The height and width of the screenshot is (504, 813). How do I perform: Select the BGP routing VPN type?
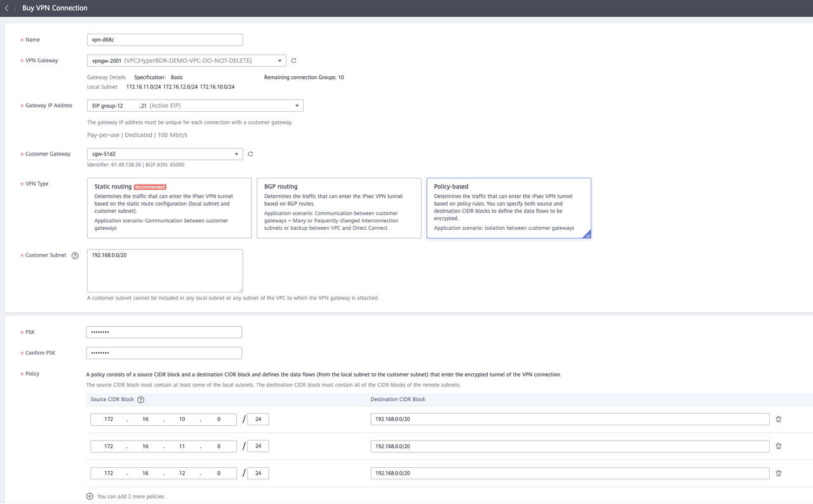click(339, 208)
